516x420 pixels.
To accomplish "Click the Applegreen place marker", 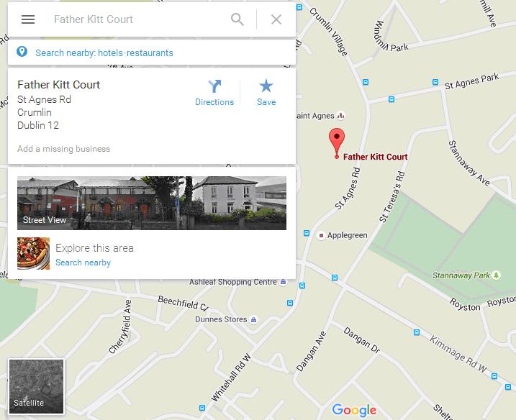I will click(x=321, y=235).
